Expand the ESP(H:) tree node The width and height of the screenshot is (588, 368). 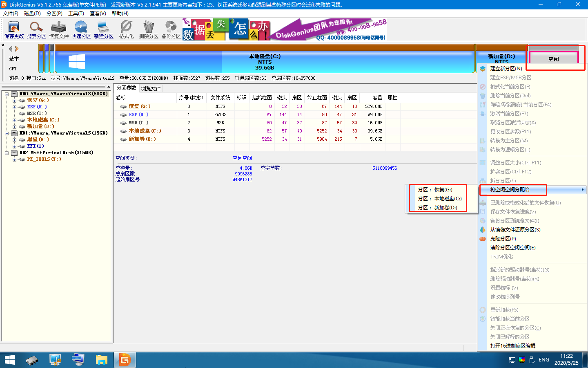click(x=14, y=107)
